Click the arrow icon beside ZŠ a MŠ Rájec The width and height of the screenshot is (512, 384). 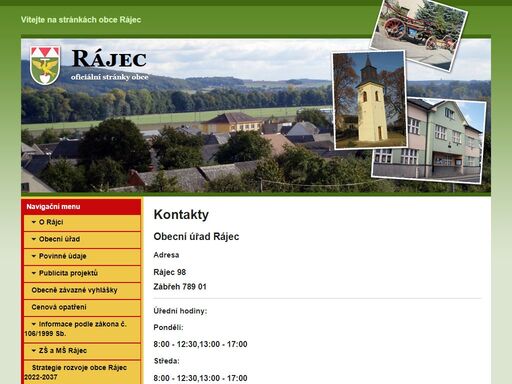click(x=34, y=351)
